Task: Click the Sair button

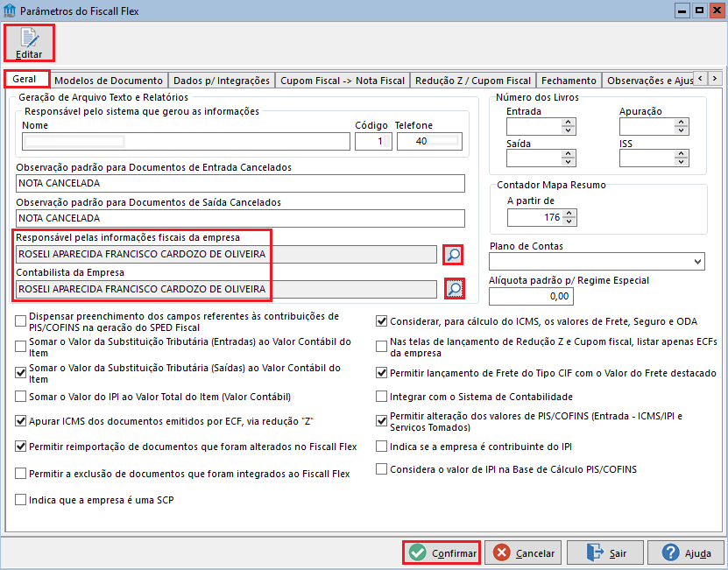Action: (605, 552)
